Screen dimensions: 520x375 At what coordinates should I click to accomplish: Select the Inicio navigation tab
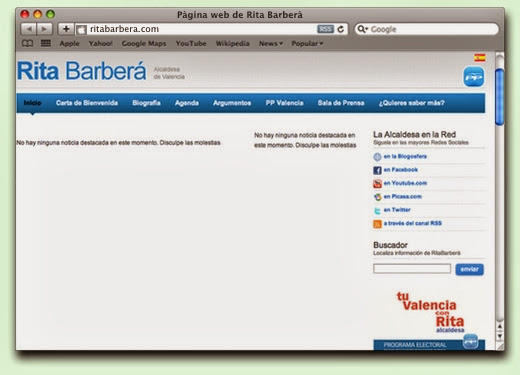coord(32,103)
